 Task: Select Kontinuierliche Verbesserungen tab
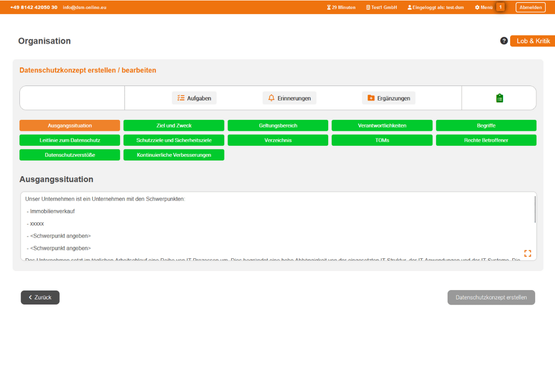click(x=174, y=155)
